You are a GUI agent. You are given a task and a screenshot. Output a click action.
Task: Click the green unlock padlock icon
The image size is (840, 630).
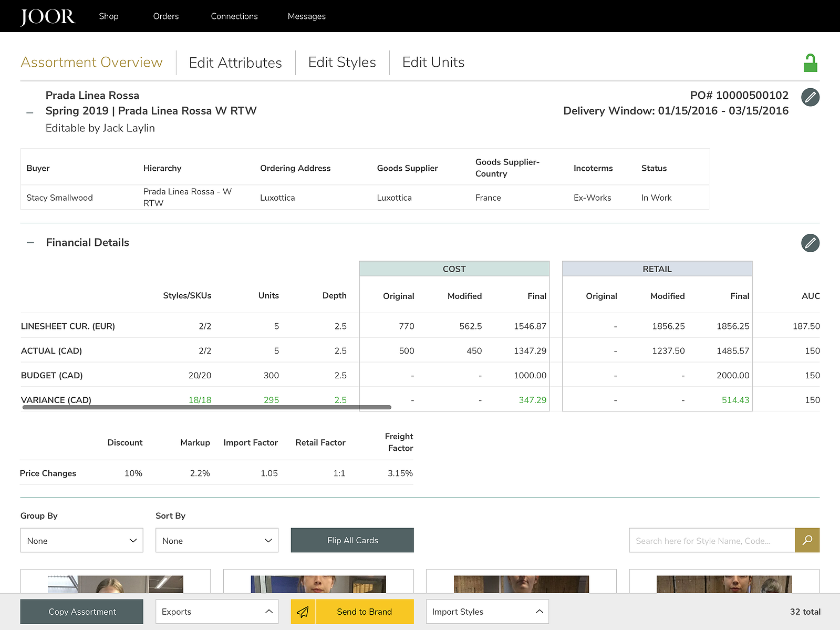(x=810, y=63)
